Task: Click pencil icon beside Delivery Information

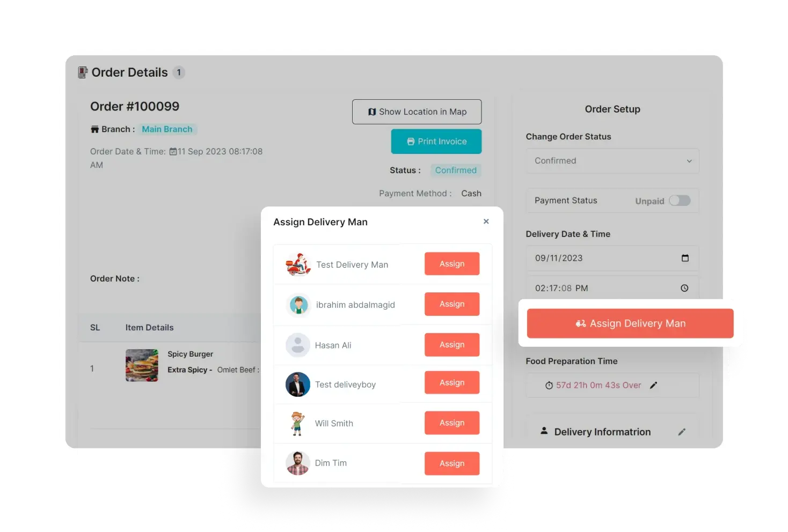Action: (682, 432)
